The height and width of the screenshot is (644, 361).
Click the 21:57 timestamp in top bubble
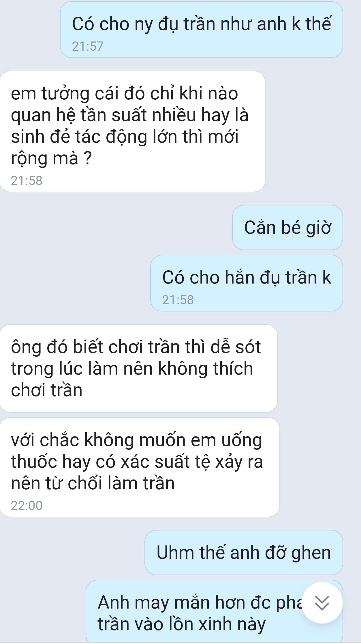87,46
